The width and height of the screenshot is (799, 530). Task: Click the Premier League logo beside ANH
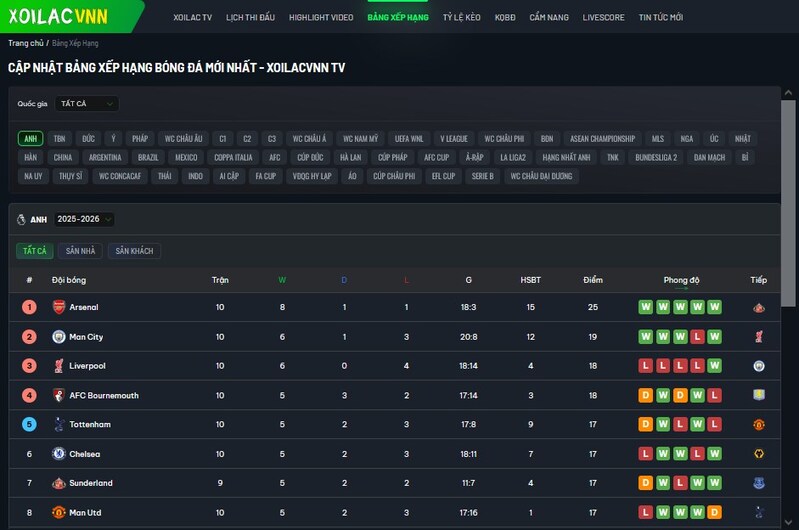point(22,219)
